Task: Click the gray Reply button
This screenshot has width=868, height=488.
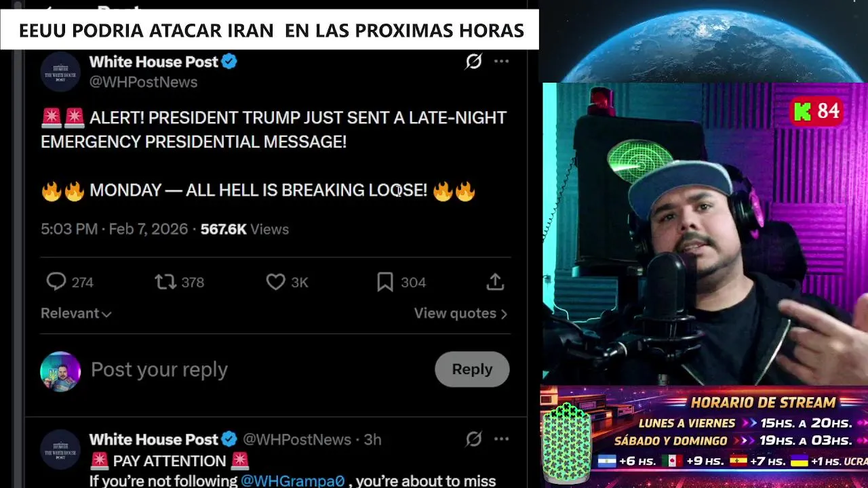Action: 472,369
